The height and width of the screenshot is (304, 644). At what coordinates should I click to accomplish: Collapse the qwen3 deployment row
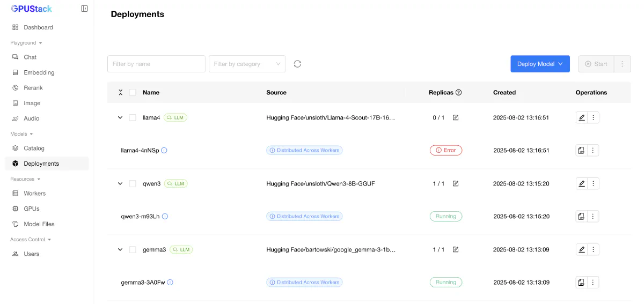point(120,183)
